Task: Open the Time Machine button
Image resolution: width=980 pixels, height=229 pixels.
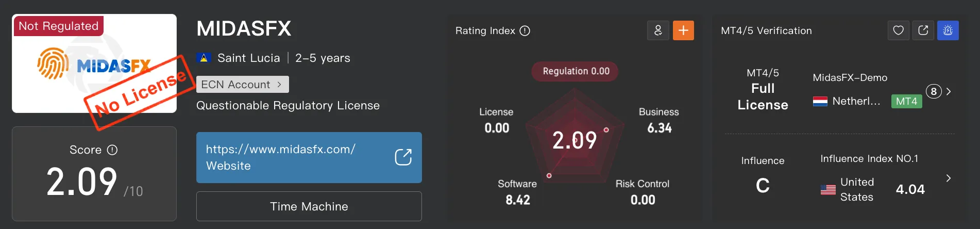Action: [x=309, y=206]
